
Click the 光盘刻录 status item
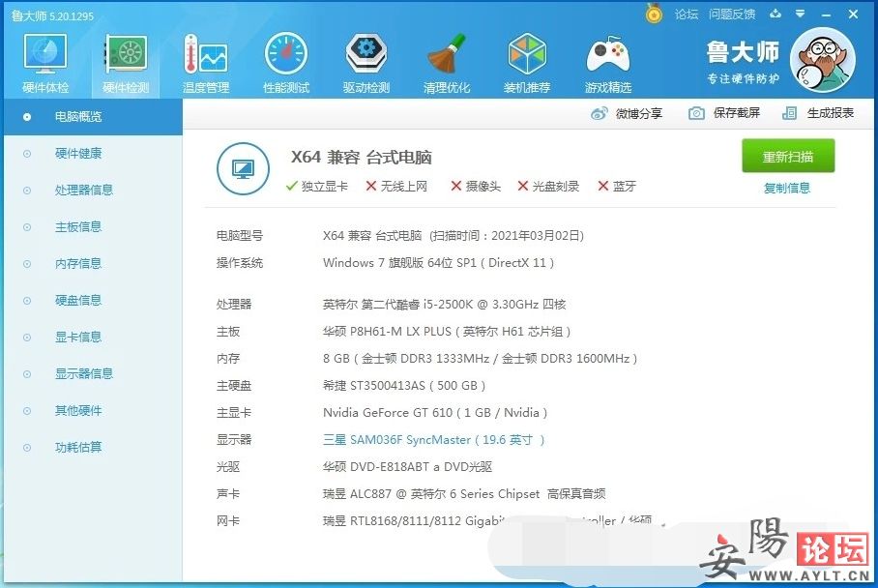click(x=548, y=187)
